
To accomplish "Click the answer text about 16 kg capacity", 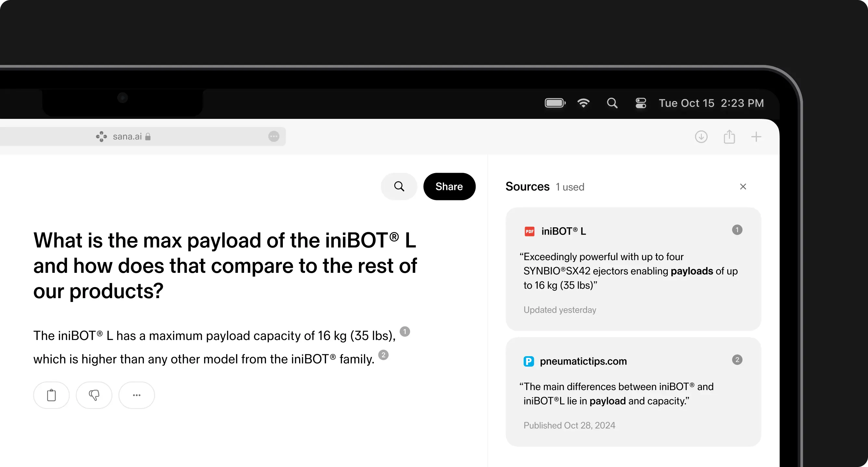I will tap(214, 347).
